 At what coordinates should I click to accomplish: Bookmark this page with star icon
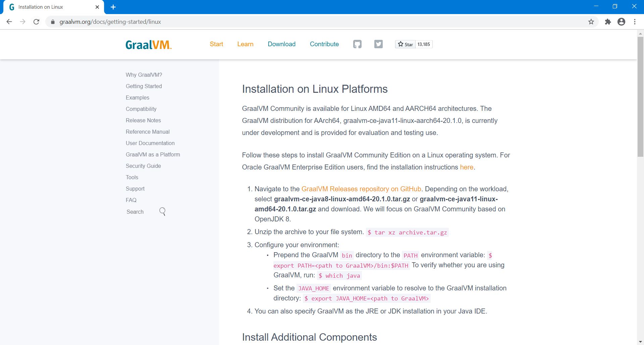pyautogui.click(x=591, y=22)
